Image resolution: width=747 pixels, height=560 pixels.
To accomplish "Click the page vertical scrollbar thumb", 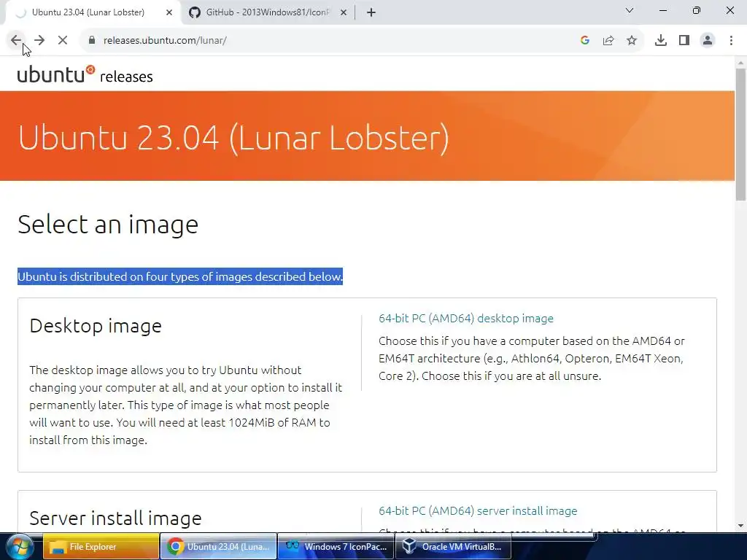I will (740, 134).
